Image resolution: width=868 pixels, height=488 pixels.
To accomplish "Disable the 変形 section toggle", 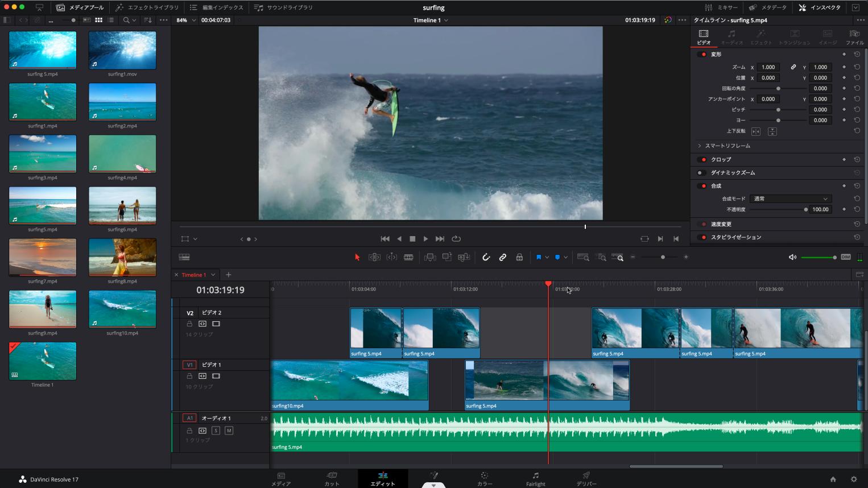I will pyautogui.click(x=702, y=54).
